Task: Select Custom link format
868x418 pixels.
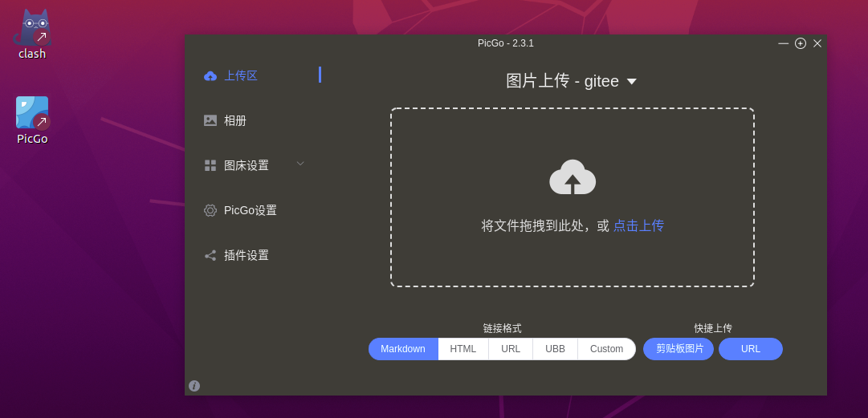Action: (607, 349)
